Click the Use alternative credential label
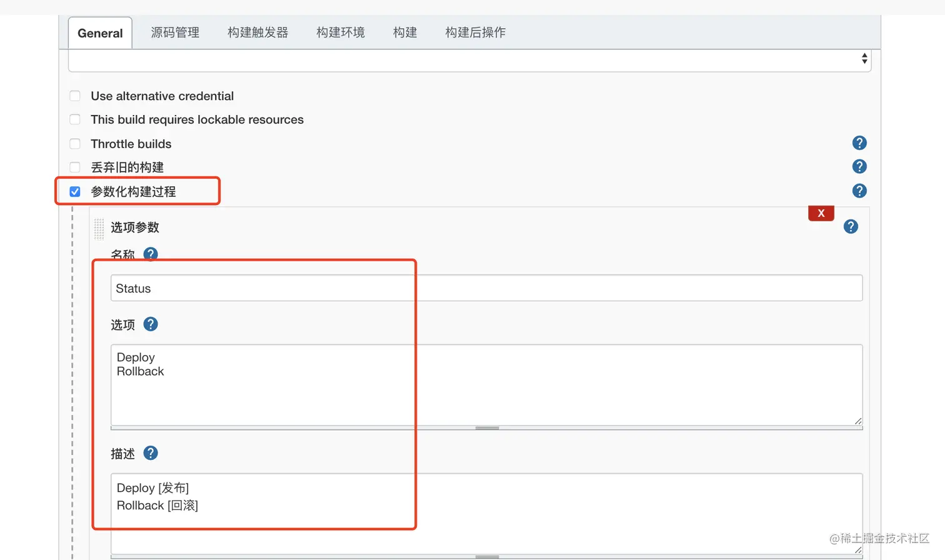This screenshot has width=945, height=560. (x=162, y=96)
